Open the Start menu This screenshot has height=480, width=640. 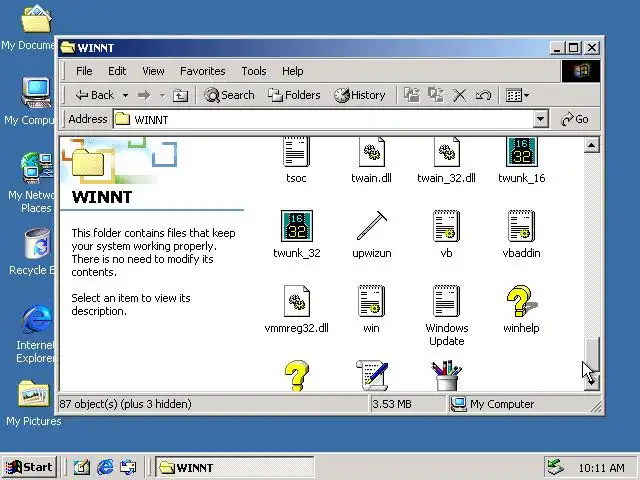click(29, 467)
